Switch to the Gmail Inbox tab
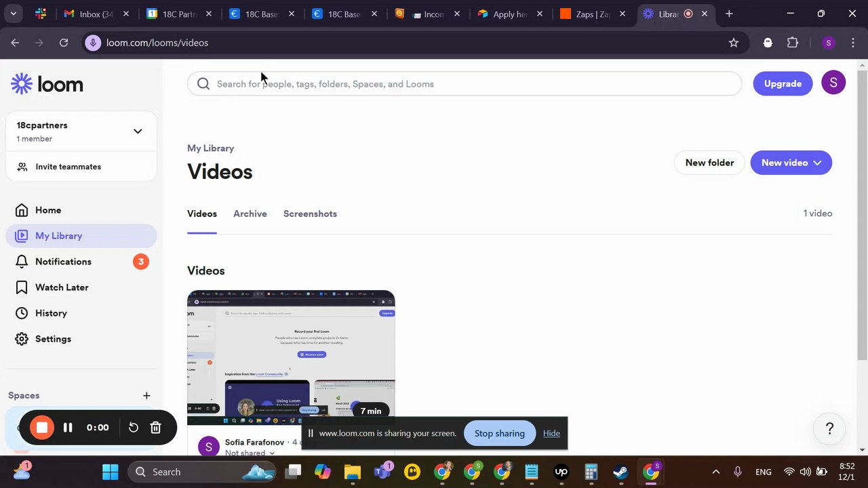The image size is (868, 488). [96, 14]
